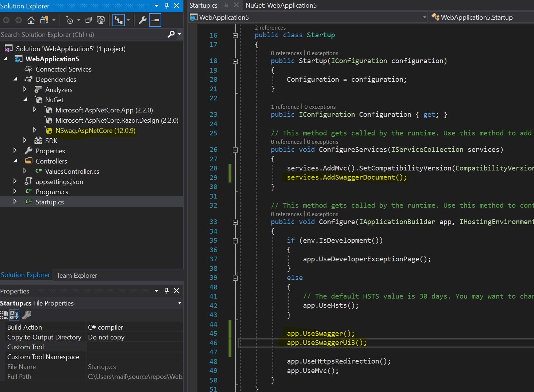The width and height of the screenshot is (534, 392).
Task: Switch Properties grid to Categorized view
Action: point(4,315)
